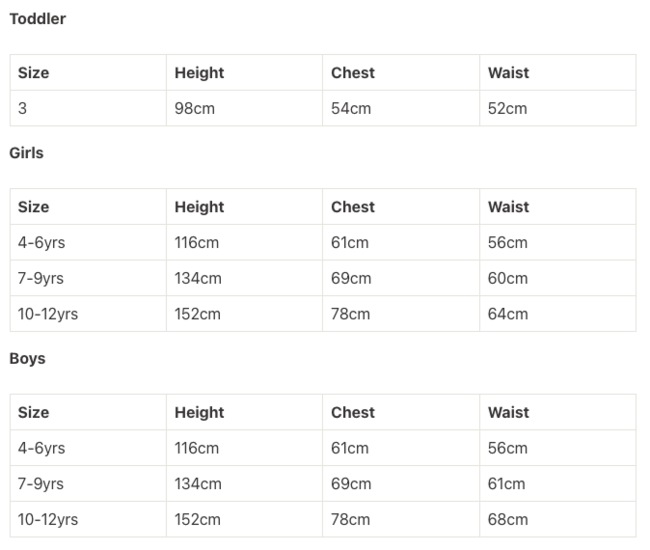
Task: Click Boys 10-12yrs chest value 78cm
Action: point(350,519)
